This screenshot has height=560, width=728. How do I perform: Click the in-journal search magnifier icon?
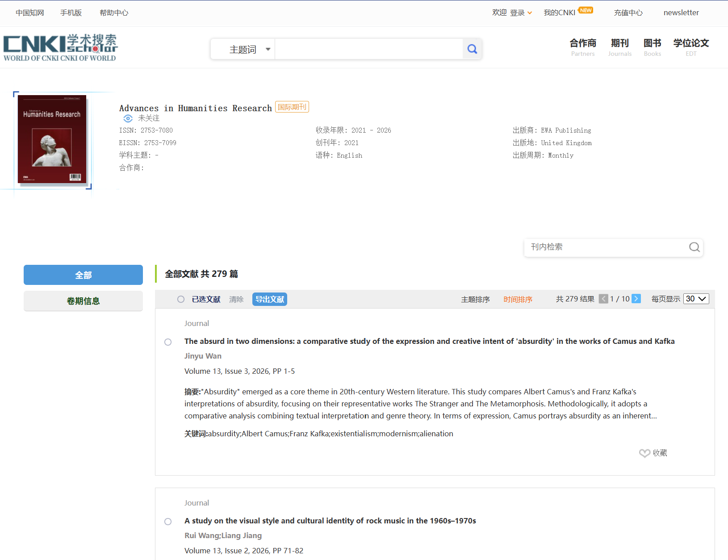pos(694,247)
